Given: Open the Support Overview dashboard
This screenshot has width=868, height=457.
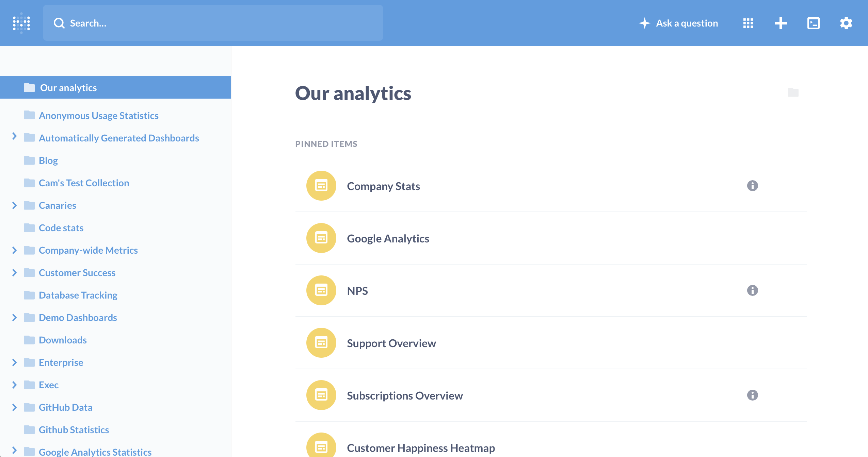Looking at the screenshot, I should (x=391, y=343).
